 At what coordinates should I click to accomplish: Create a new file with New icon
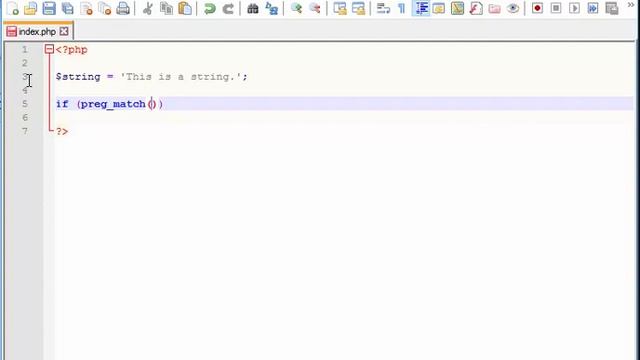point(13,8)
